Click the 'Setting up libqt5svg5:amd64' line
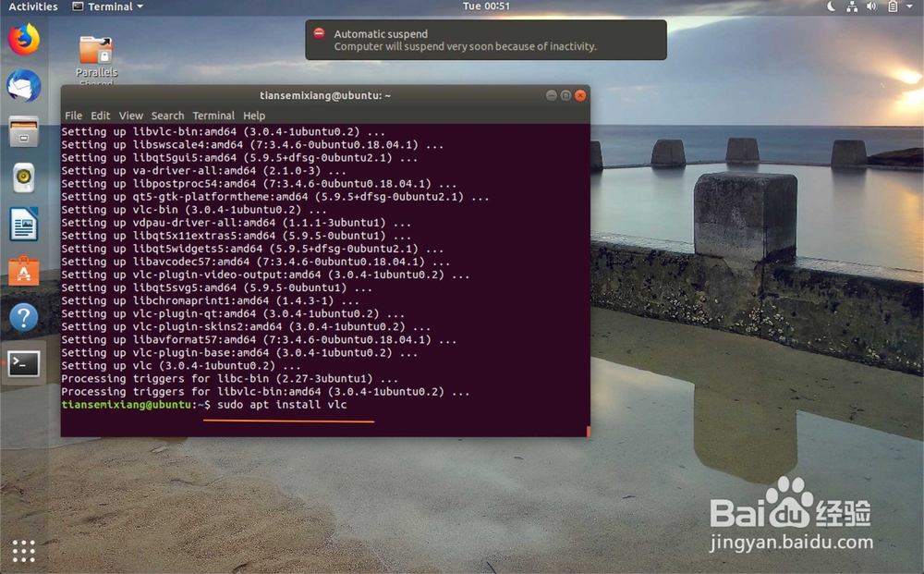 pyautogui.click(x=217, y=288)
